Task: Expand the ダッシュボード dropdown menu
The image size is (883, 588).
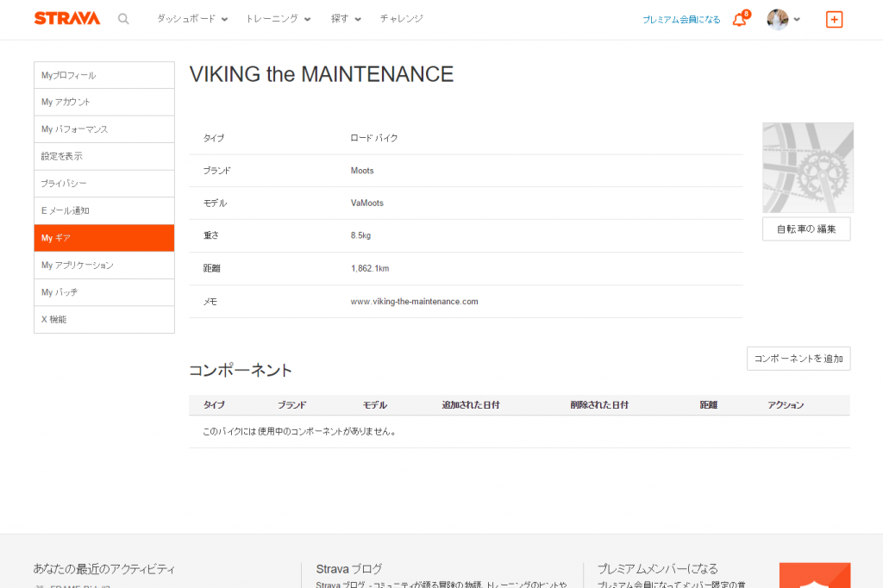Action: coord(191,19)
